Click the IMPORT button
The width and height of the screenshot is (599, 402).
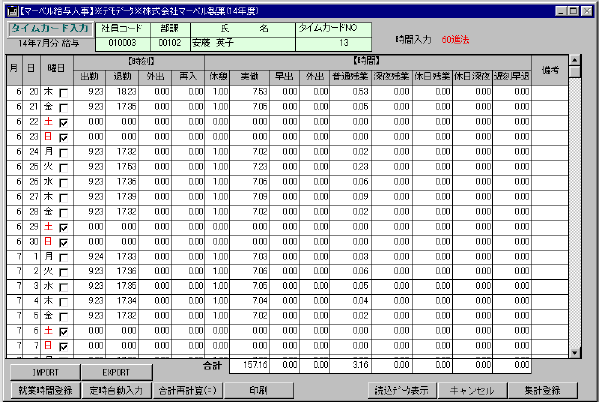[45, 372]
